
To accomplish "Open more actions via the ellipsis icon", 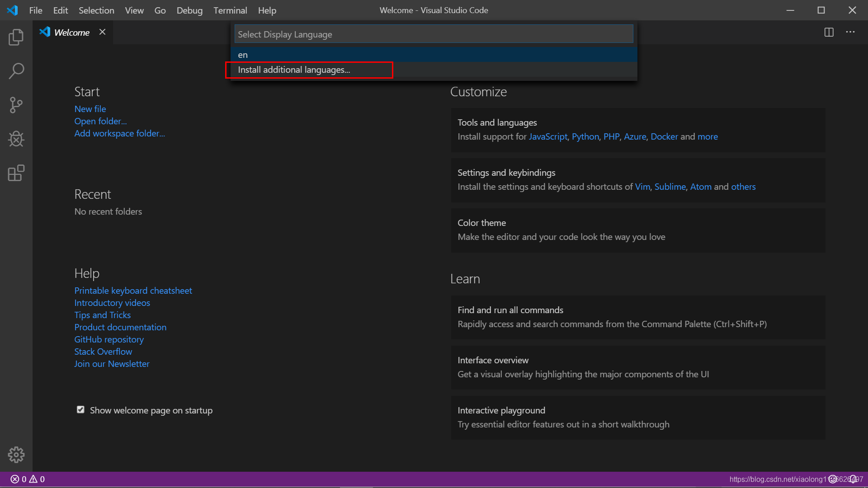I will pos(851,32).
